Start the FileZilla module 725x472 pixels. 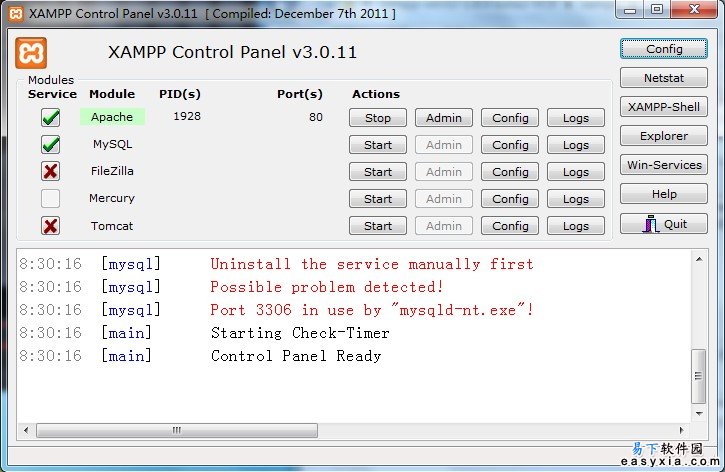tap(378, 172)
